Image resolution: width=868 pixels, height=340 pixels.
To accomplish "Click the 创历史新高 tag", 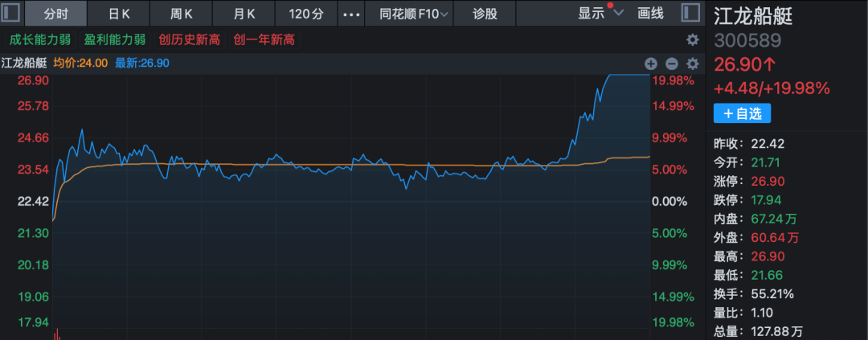I will click(x=189, y=39).
